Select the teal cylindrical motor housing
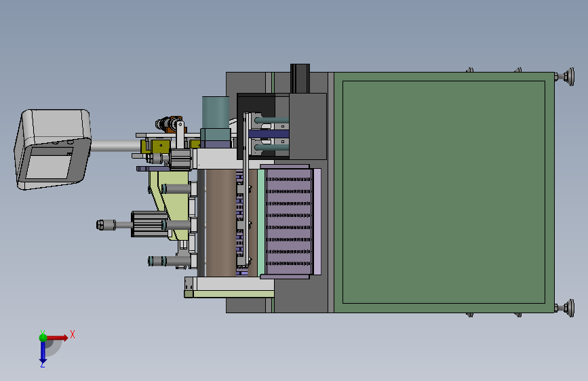The height and width of the screenshot is (381, 588). click(216, 113)
